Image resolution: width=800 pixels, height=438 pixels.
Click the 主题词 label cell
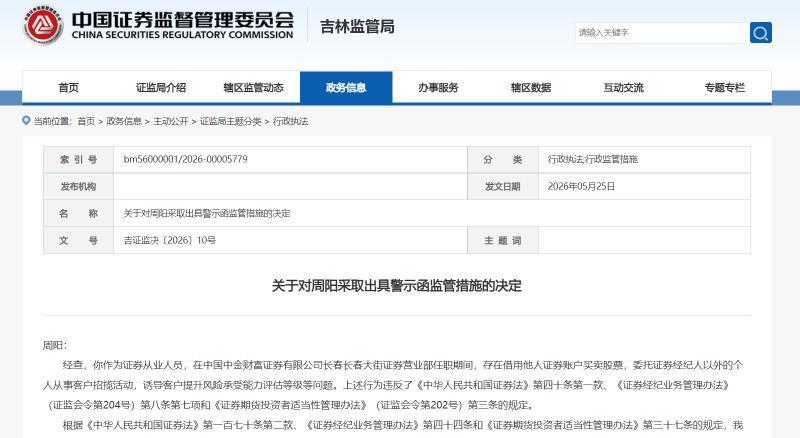503,240
